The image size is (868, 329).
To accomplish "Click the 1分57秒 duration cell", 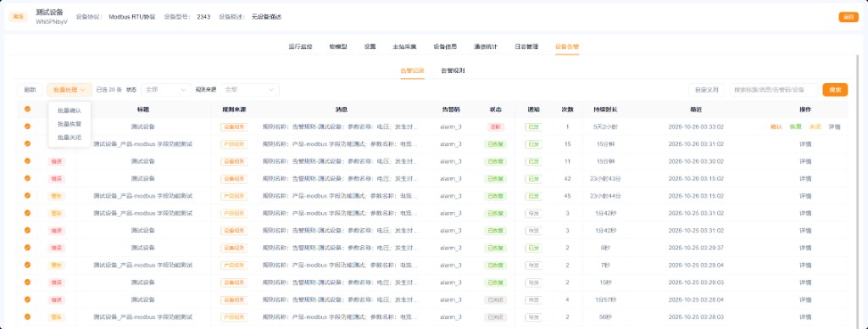I will [x=605, y=299].
